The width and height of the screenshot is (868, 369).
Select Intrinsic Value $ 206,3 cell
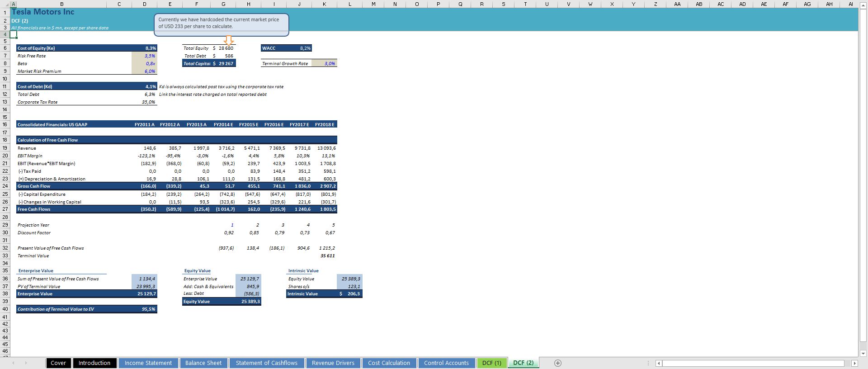[x=349, y=294]
